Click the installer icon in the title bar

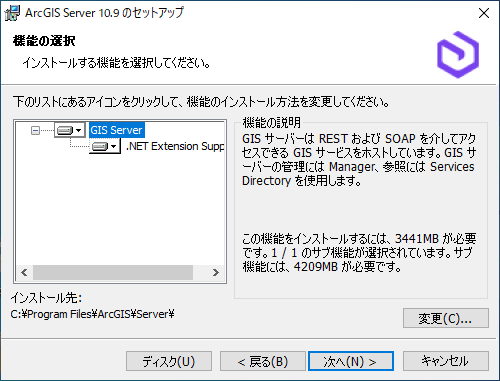[x=13, y=13]
